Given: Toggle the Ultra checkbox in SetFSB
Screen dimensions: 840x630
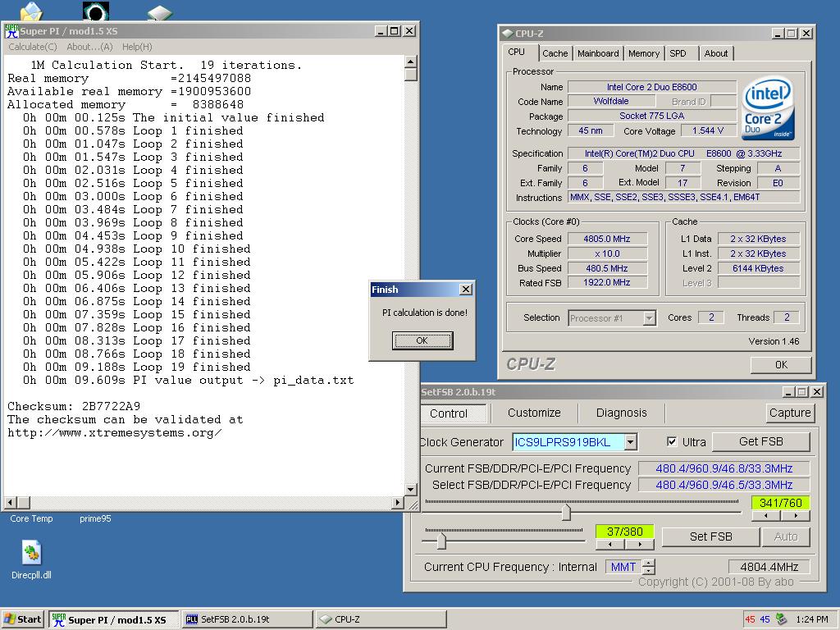Looking at the screenshot, I should pyautogui.click(x=672, y=441).
